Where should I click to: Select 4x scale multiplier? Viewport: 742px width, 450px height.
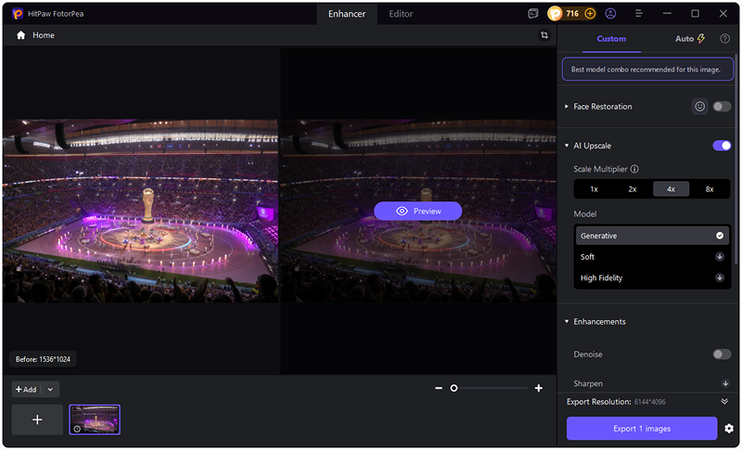[671, 189]
